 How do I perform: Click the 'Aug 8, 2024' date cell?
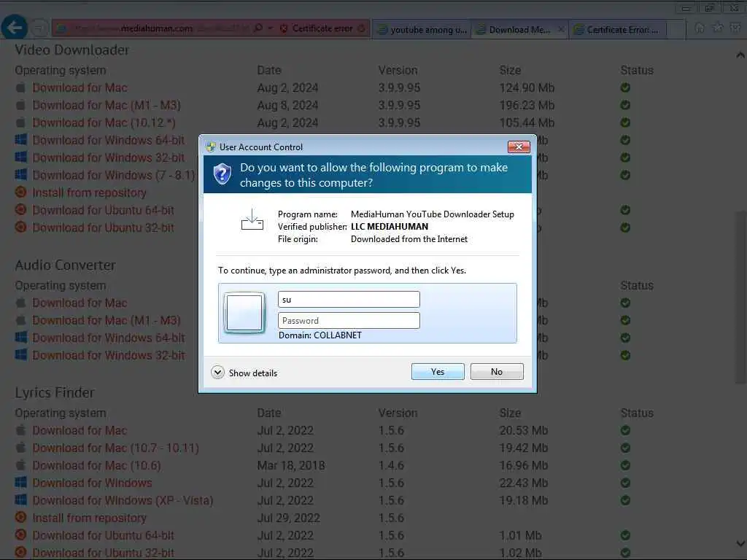[x=287, y=105]
